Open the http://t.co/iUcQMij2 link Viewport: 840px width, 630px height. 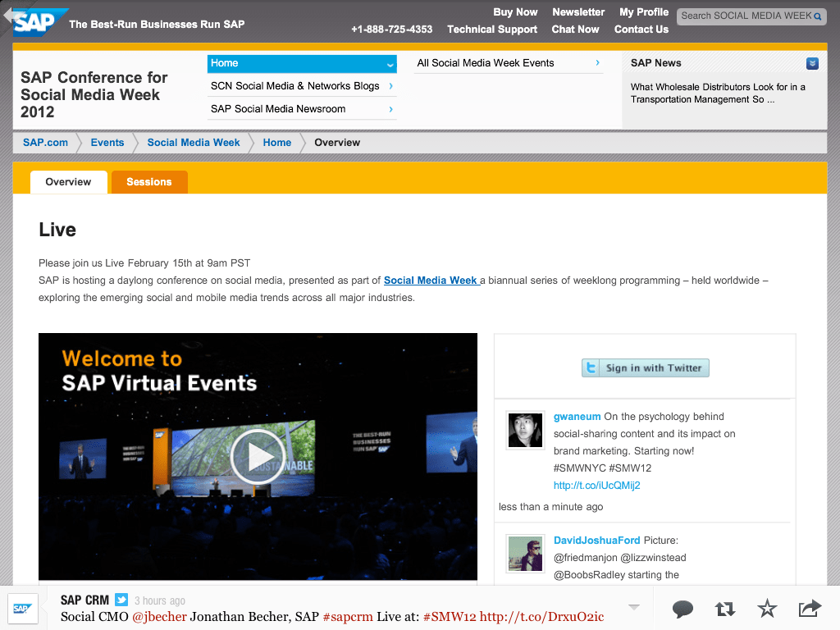[597, 486]
